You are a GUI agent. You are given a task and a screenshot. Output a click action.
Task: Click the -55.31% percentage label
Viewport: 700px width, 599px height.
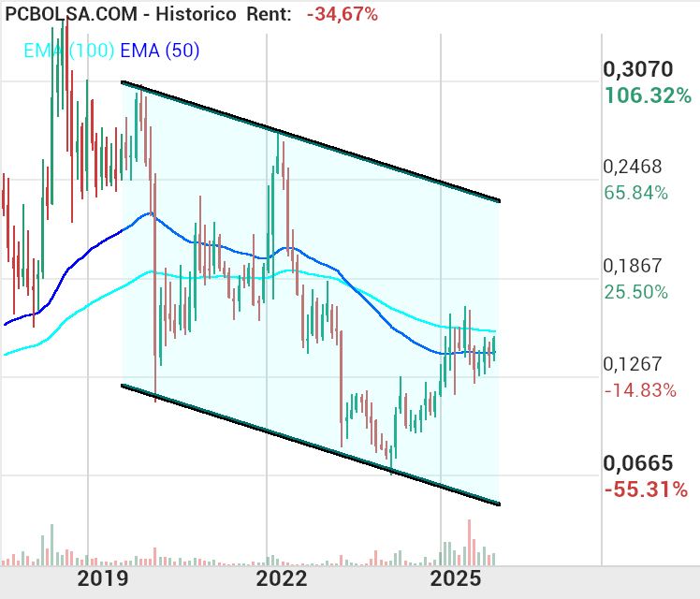pos(646,489)
